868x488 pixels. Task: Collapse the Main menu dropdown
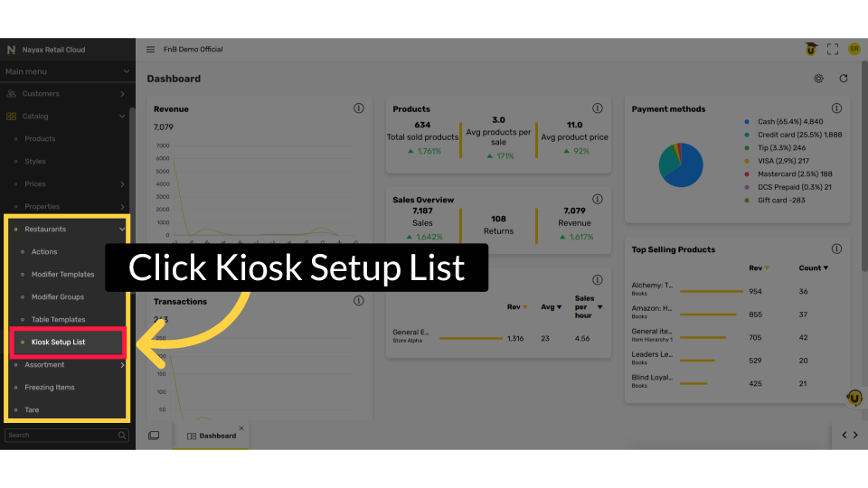coord(126,71)
